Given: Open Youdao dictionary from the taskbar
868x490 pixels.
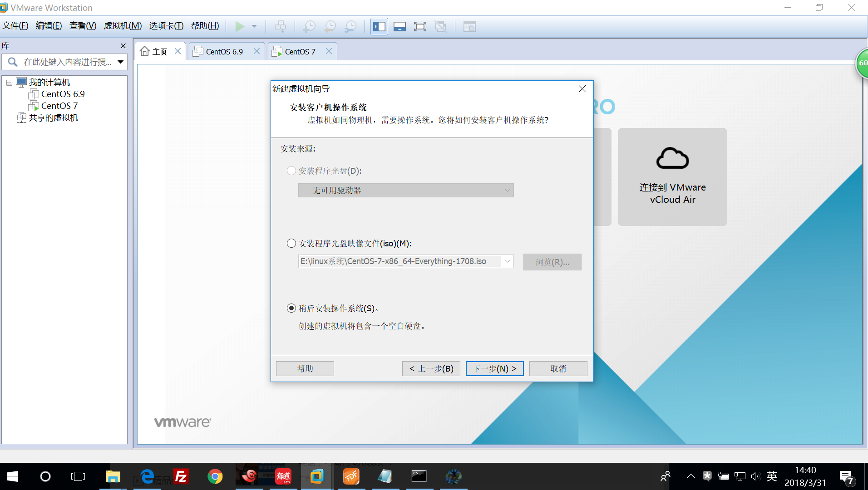Looking at the screenshot, I should [283, 476].
